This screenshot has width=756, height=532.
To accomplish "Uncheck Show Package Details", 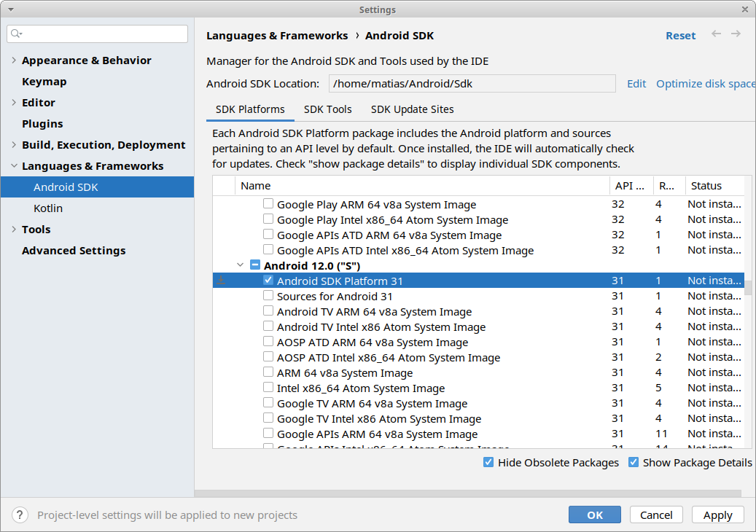I will click(634, 463).
